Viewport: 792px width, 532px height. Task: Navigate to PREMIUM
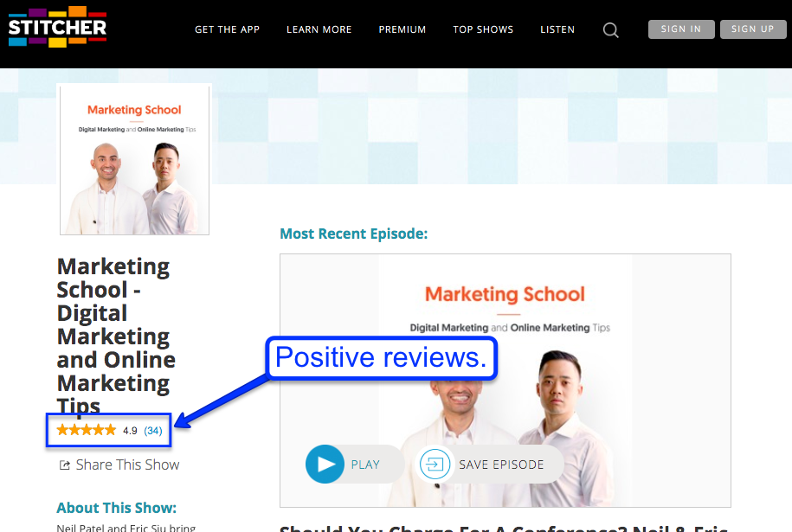(x=402, y=29)
